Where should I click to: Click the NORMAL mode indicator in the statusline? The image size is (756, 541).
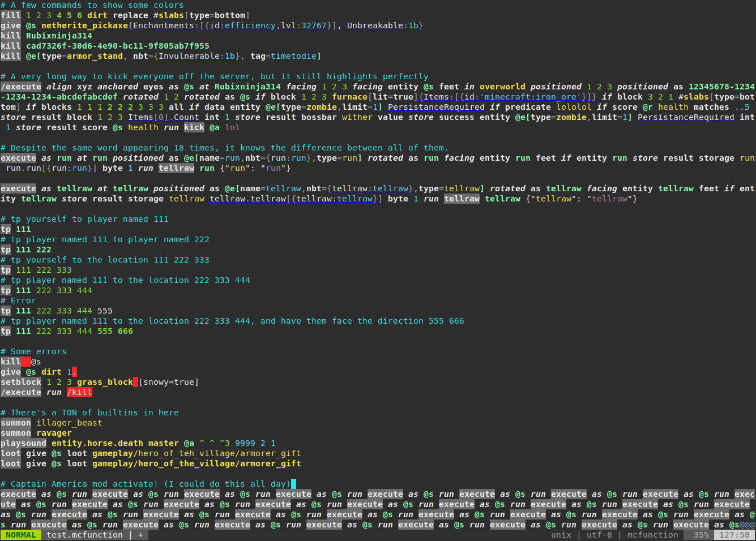(21, 535)
